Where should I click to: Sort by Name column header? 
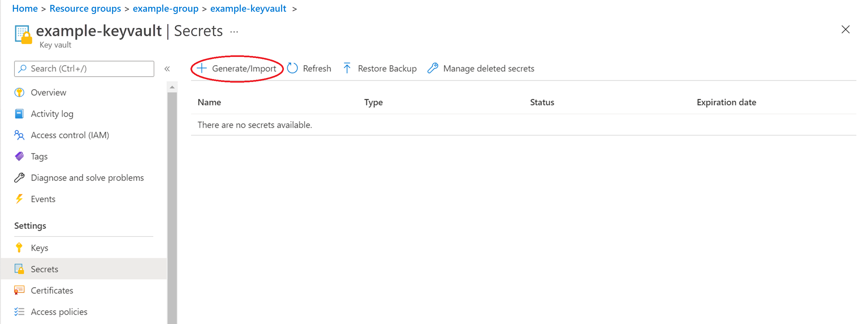(209, 102)
